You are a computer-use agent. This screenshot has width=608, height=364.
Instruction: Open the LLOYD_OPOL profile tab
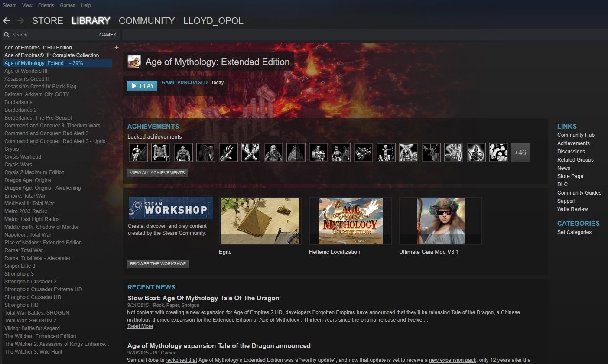(213, 20)
